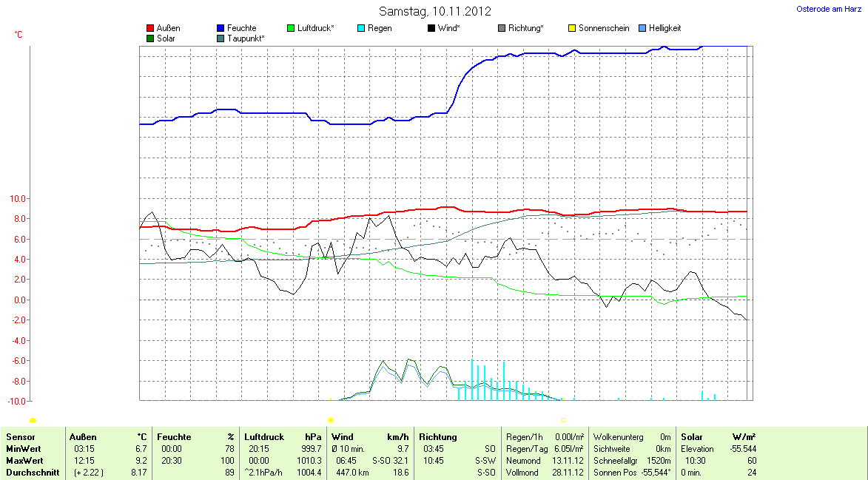The width and height of the screenshot is (868, 480).
Task: Click the 10.0 temperature axis label
Action: point(16,199)
